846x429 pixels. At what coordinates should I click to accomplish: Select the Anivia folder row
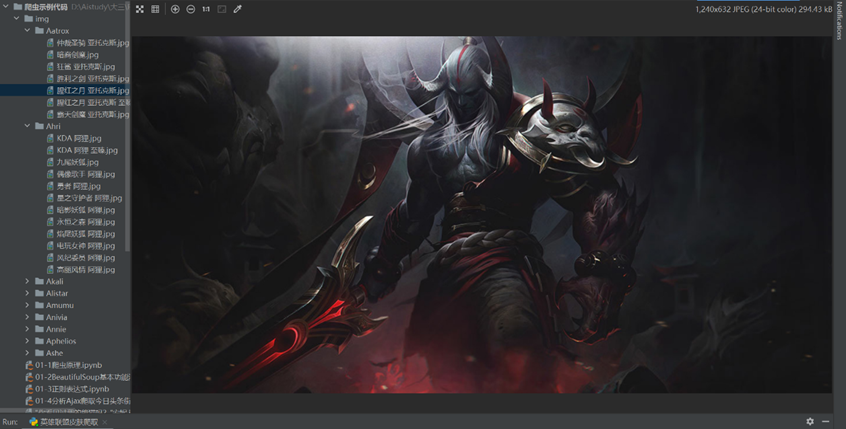(x=65, y=317)
